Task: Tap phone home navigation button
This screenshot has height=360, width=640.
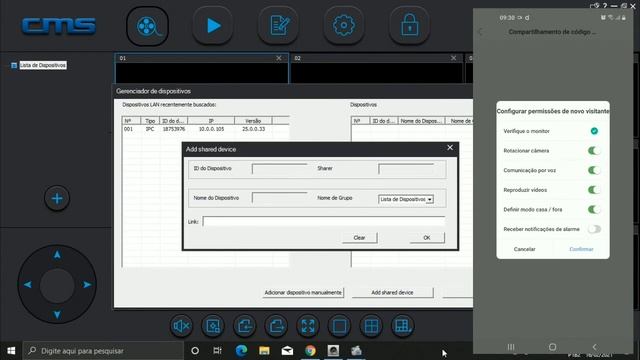Action: pyautogui.click(x=552, y=347)
